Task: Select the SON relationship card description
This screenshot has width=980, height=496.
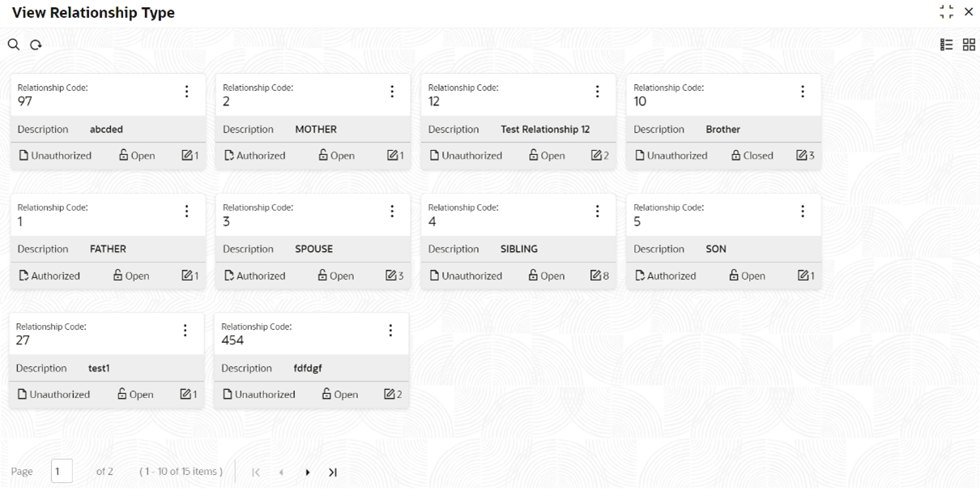Action: [716, 249]
